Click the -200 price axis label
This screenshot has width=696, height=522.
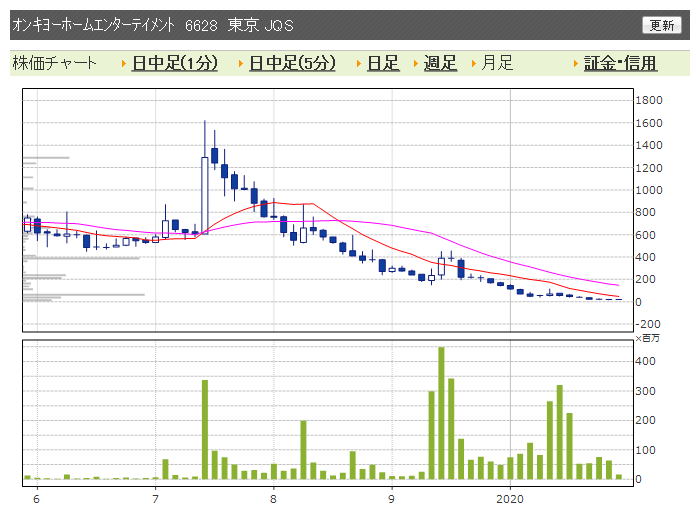coord(648,324)
